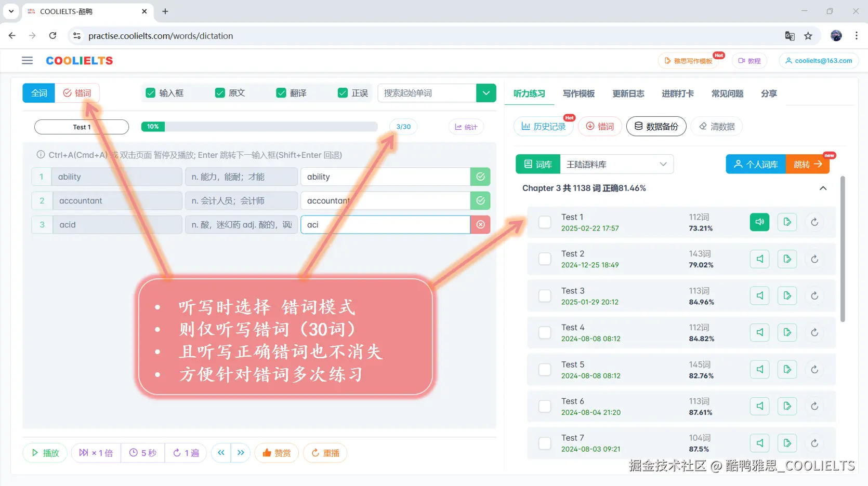The width and height of the screenshot is (868, 486).
Task: Play Test 7 audio speaker icon
Action: click(x=759, y=443)
